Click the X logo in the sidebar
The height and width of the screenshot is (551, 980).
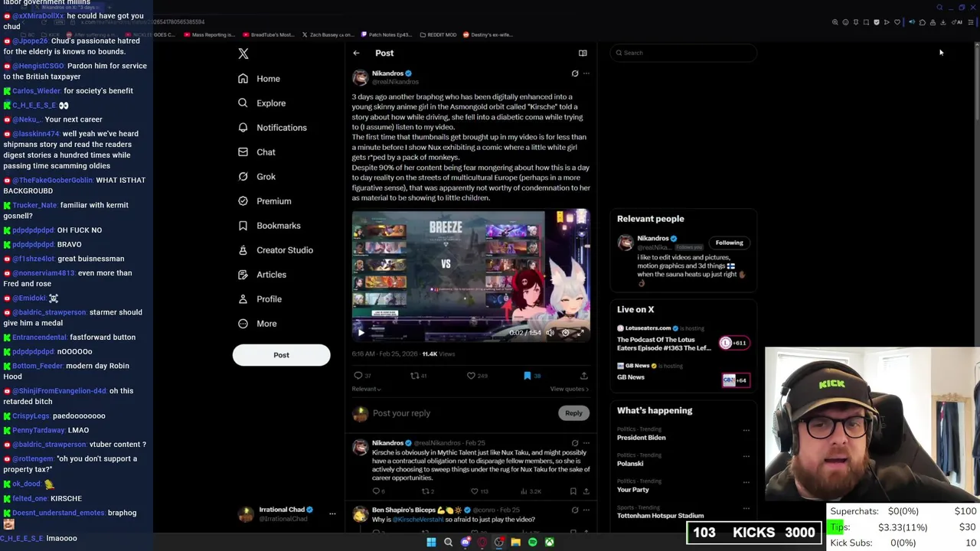click(x=243, y=54)
